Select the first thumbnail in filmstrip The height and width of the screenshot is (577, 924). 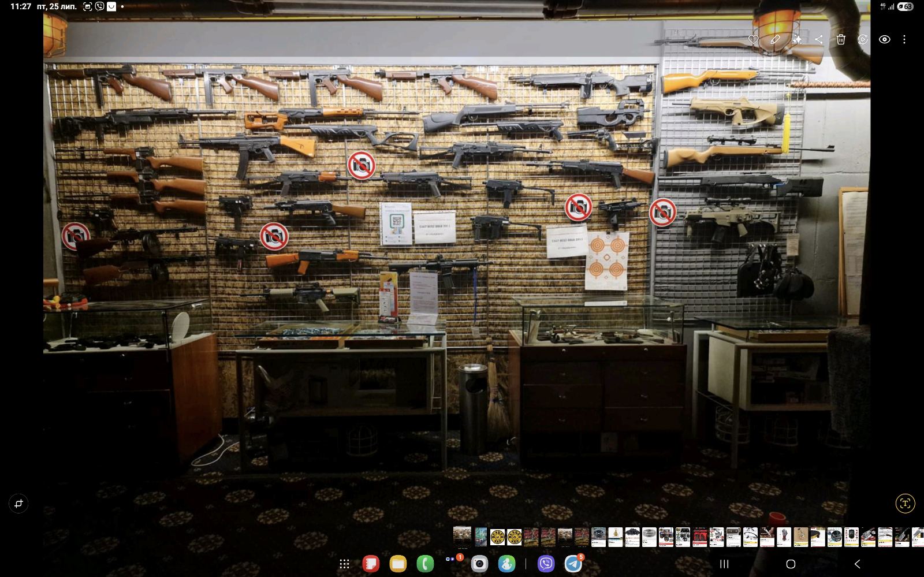point(462,537)
